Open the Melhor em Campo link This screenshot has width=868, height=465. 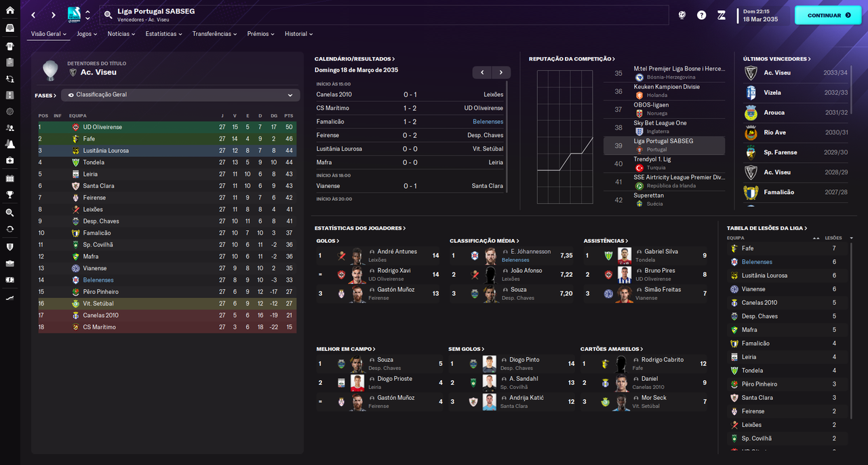click(x=346, y=349)
